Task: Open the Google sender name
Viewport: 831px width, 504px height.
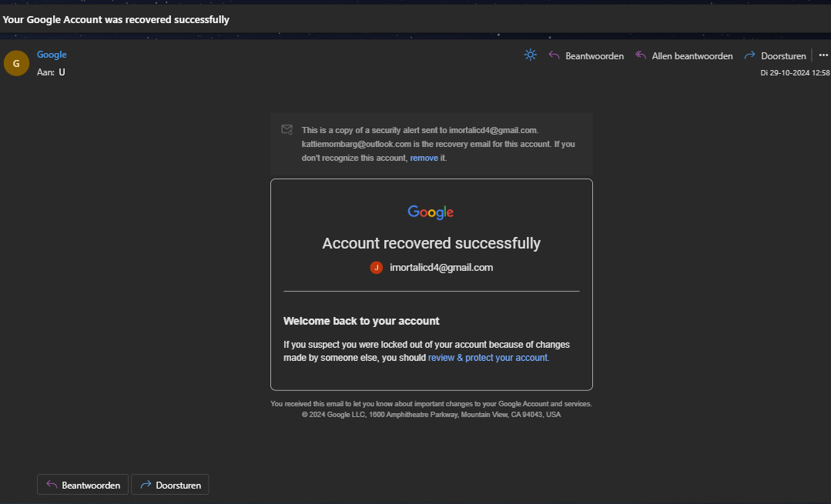Action: click(x=52, y=55)
